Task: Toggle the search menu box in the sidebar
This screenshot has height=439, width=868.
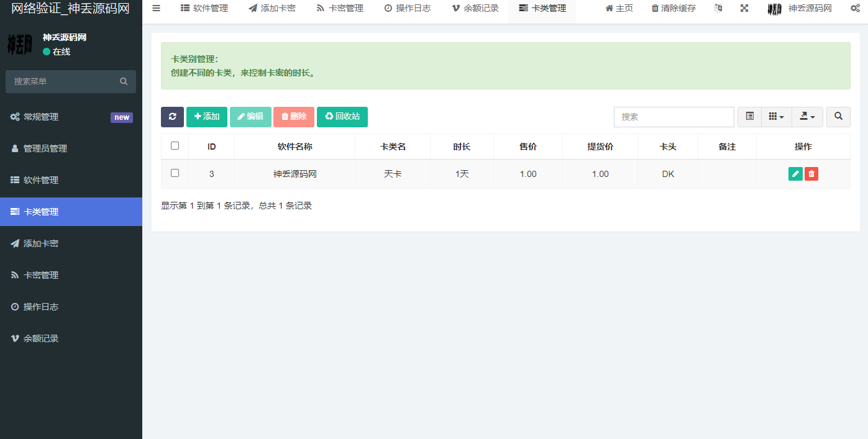Action: (71, 81)
